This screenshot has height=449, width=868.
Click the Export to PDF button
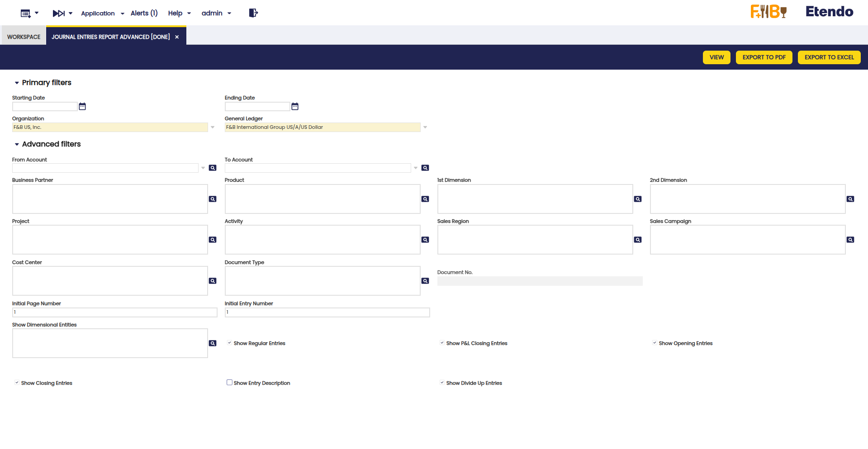point(764,57)
